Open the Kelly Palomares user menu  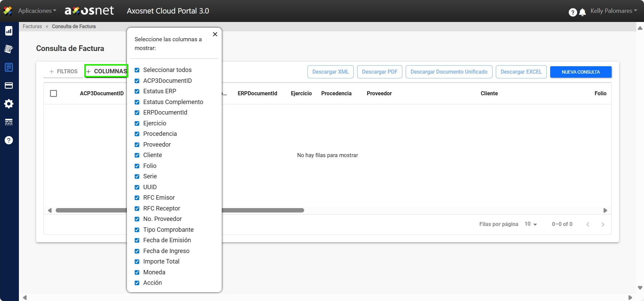coord(613,11)
